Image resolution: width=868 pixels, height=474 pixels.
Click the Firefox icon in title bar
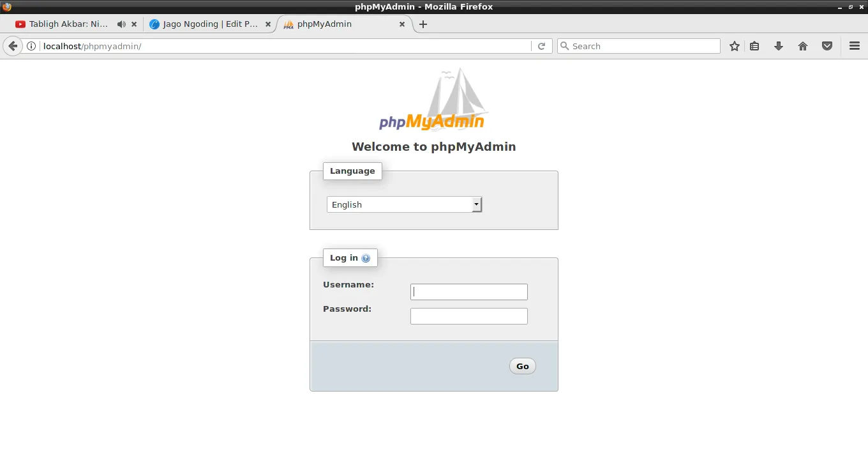7,6
